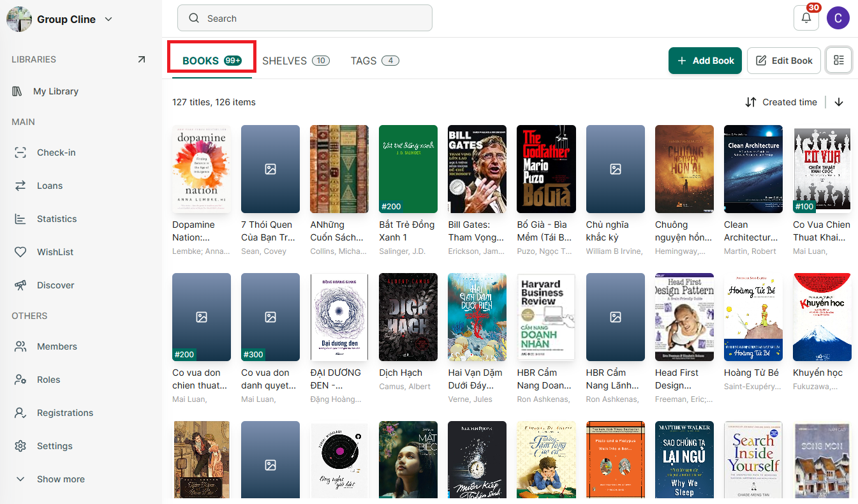The image size is (858, 504).
Task: Click the Check-in scan icon
Action: point(20,152)
